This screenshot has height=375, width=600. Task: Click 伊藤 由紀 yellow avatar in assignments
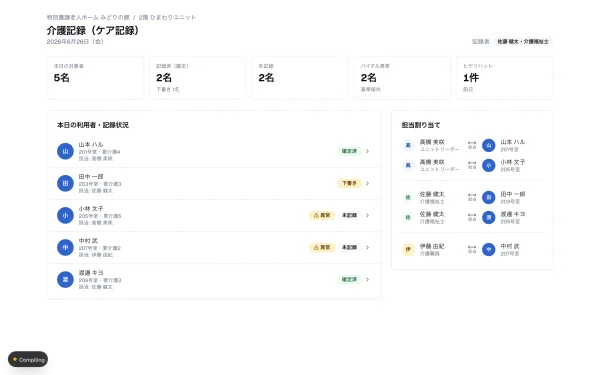pos(408,249)
